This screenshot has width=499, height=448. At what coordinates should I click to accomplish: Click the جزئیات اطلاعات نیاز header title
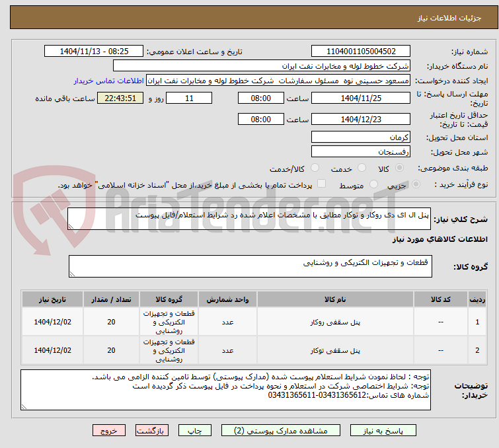[x=449, y=18]
